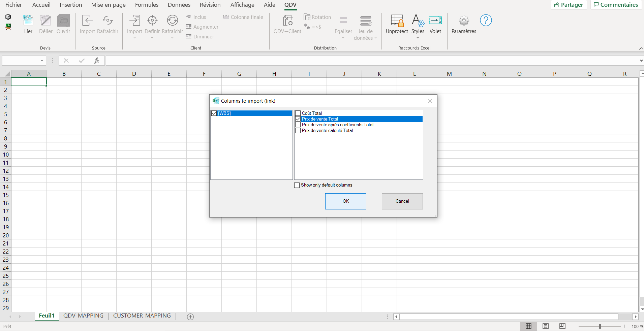Click the Diminuer ribbon item
This screenshot has width=644, height=331.
[x=200, y=37]
